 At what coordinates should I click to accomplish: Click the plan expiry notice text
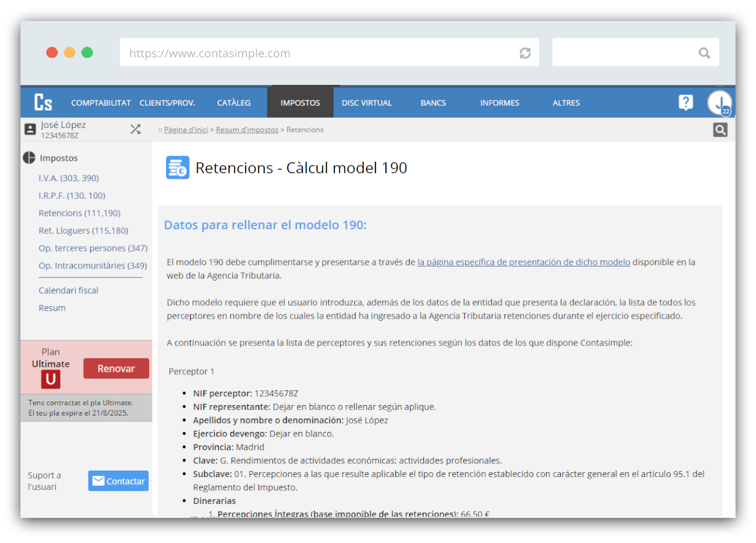pos(81,407)
